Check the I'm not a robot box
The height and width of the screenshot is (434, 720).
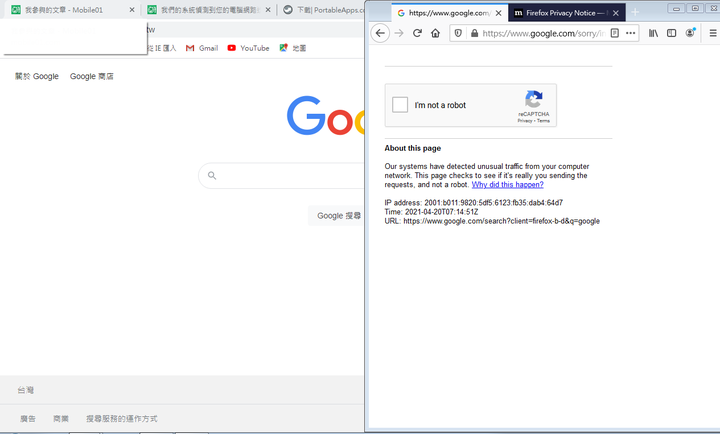[400, 105]
